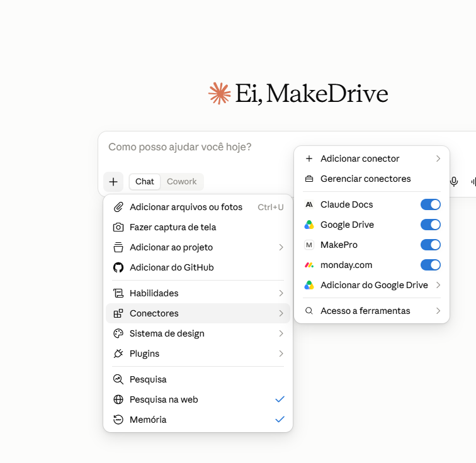Expand the Adicionar ao projeto submenu arrow
Screen dimensions: 476x463
(x=281, y=247)
